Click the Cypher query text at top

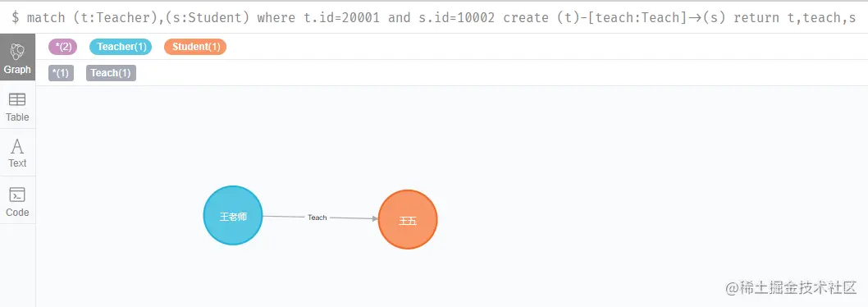tap(433, 18)
